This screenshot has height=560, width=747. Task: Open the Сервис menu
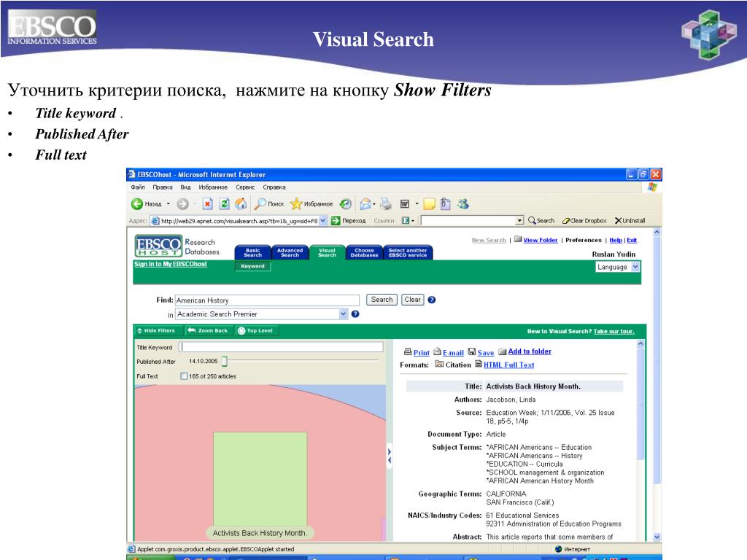click(245, 187)
